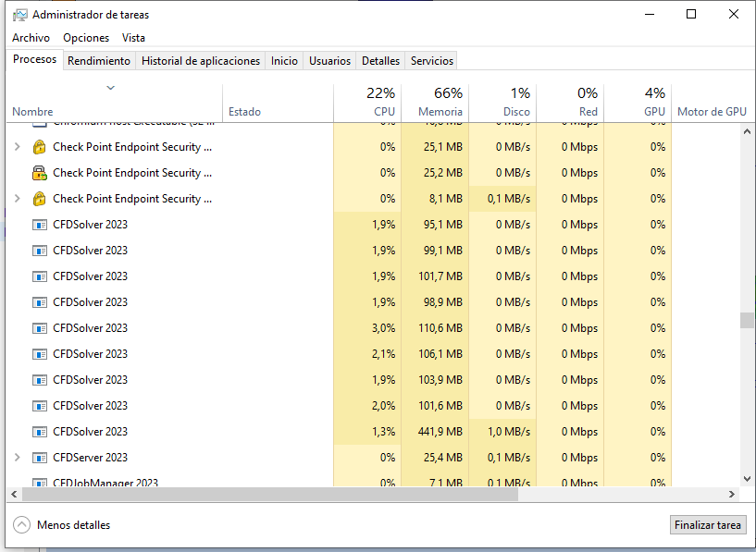The image size is (756, 552).
Task: Click the first CFDSolver 2023 process icon
Action: pos(39,224)
